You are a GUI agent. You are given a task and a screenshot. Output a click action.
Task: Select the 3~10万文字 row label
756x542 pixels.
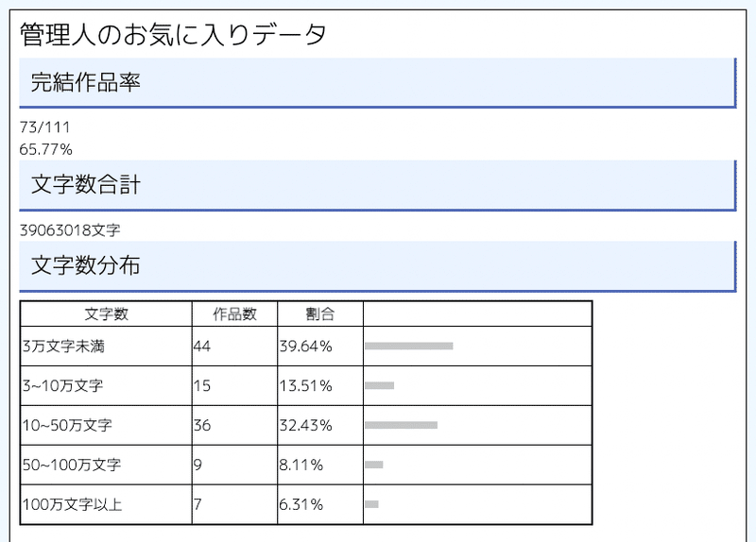(62, 385)
